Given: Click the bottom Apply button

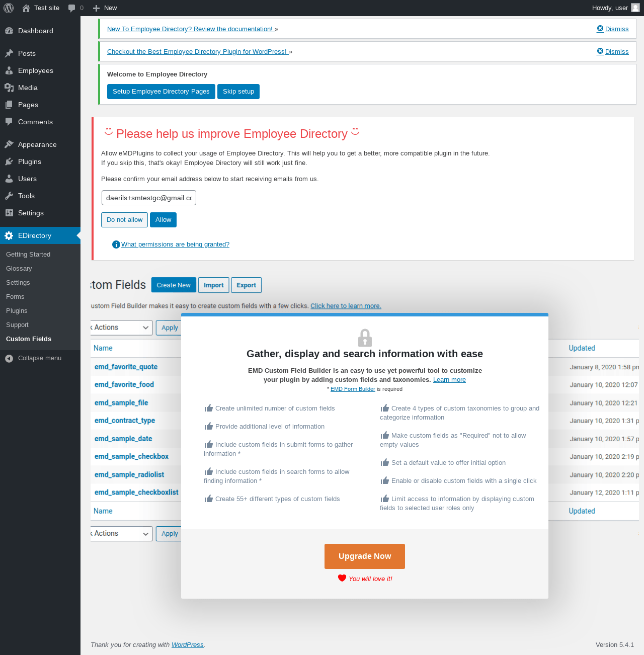Looking at the screenshot, I should pyautogui.click(x=170, y=534).
